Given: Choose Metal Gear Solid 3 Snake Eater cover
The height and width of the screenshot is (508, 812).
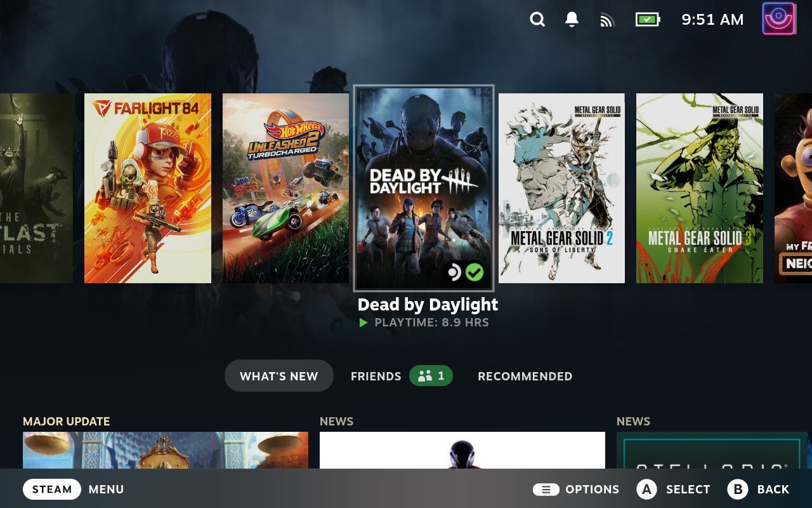Looking at the screenshot, I should [x=699, y=188].
